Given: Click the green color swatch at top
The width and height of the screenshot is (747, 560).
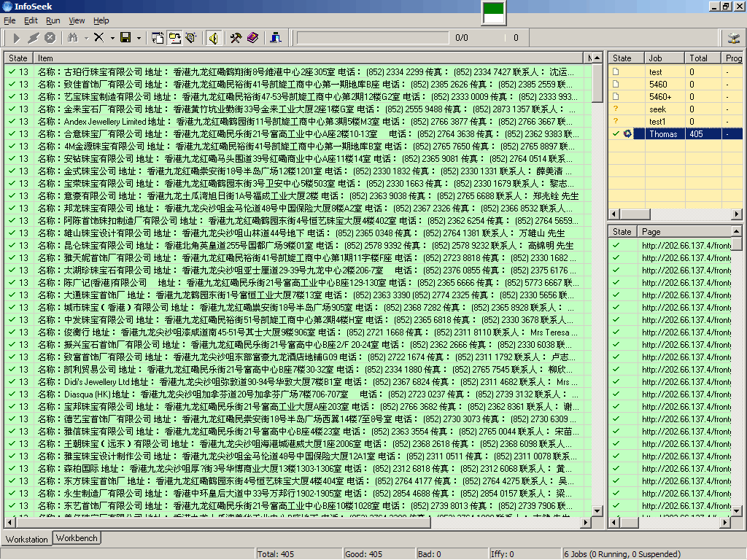Looking at the screenshot, I should (494, 12).
